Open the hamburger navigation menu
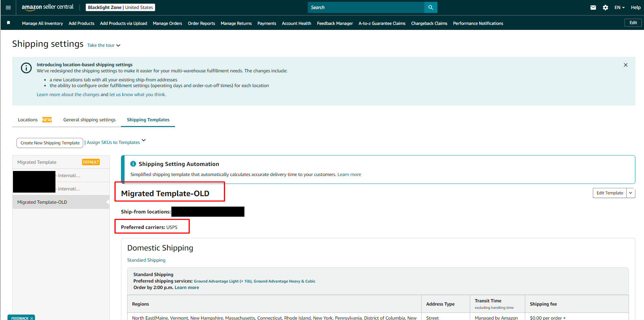The height and width of the screenshot is (320, 644). [x=8, y=8]
